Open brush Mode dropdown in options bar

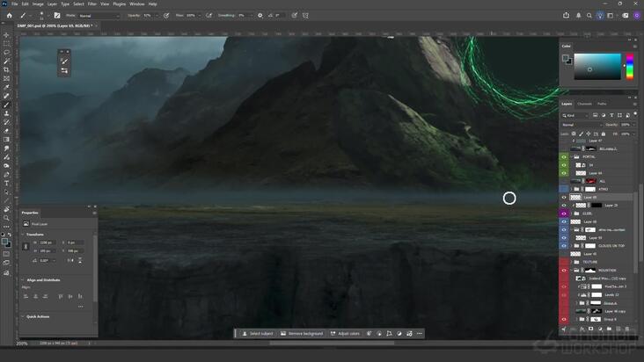coord(99,16)
